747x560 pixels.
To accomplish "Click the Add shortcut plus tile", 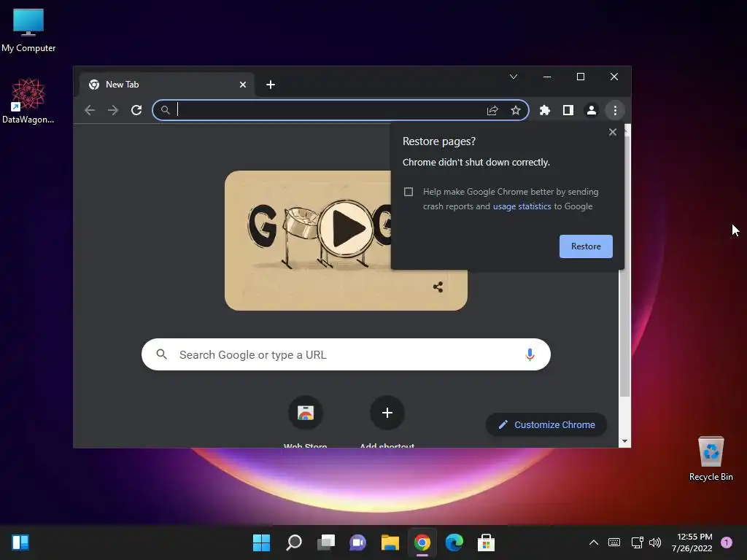I will click(387, 413).
